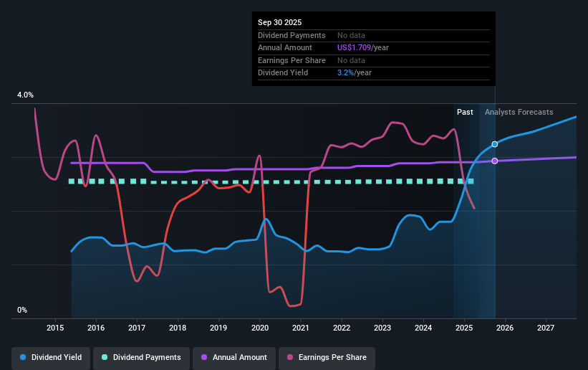
Task: Click the 3.2%/year dividend yield value
Action: 355,73
